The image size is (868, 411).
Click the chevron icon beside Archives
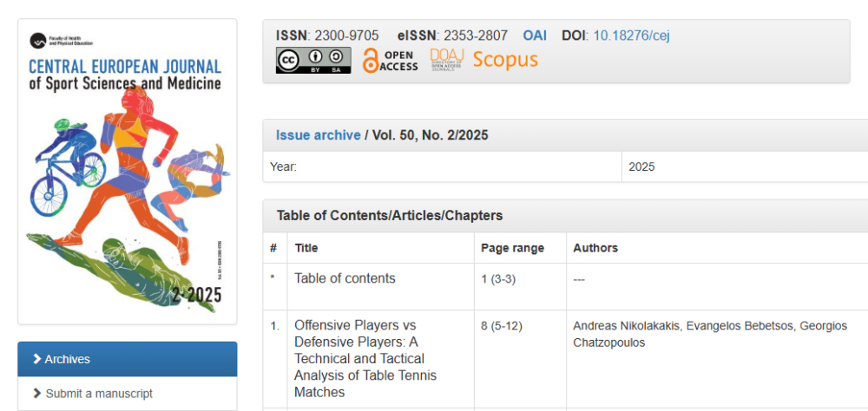tap(36, 359)
